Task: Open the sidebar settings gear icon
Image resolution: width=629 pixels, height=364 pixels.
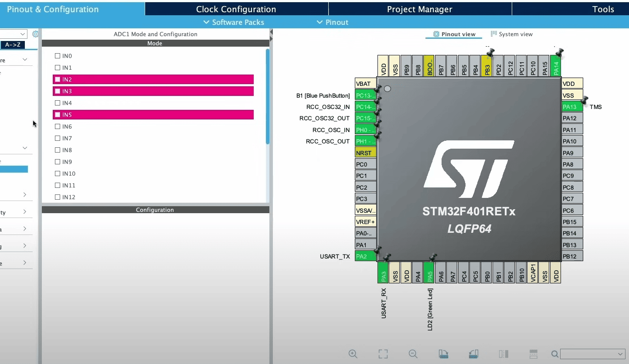Action: [x=35, y=34]
